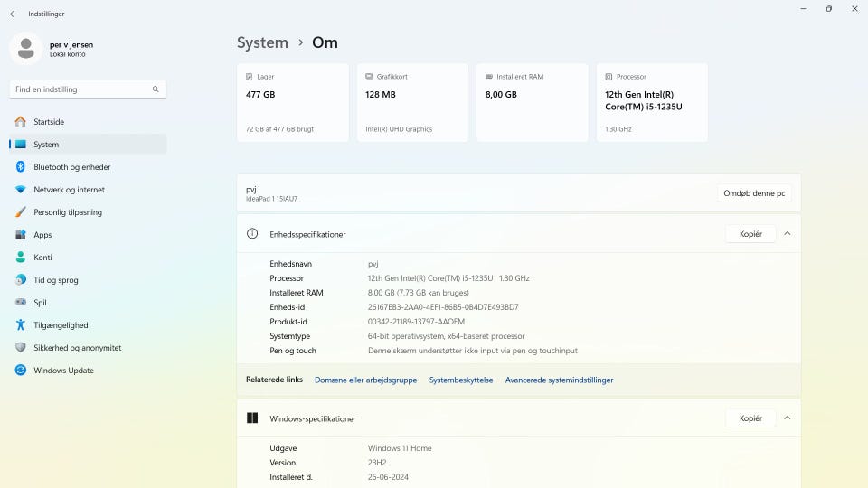Open Tilgængelighed accessibility settings
This screenshot has height=488, width=868.
pos(61,325)
